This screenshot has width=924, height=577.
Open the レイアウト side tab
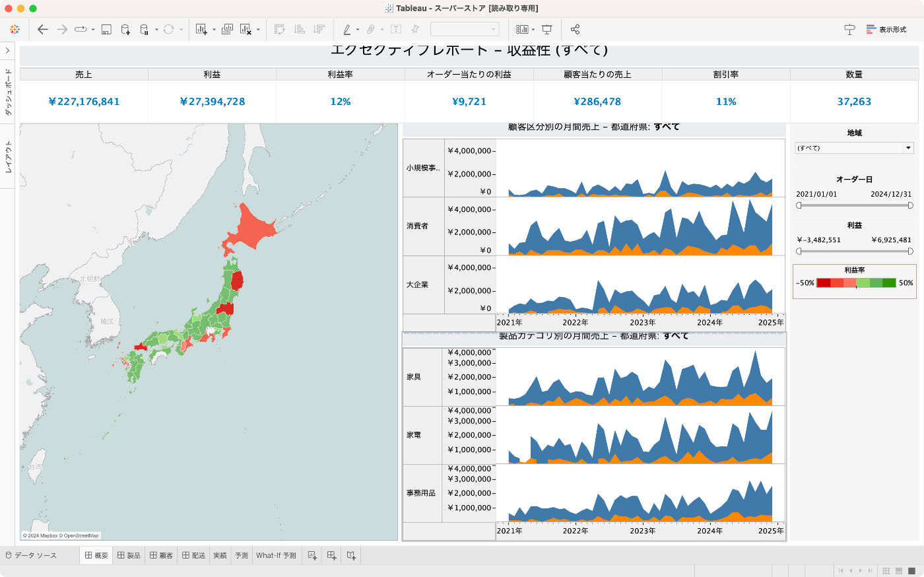click(x=7, y=156)
